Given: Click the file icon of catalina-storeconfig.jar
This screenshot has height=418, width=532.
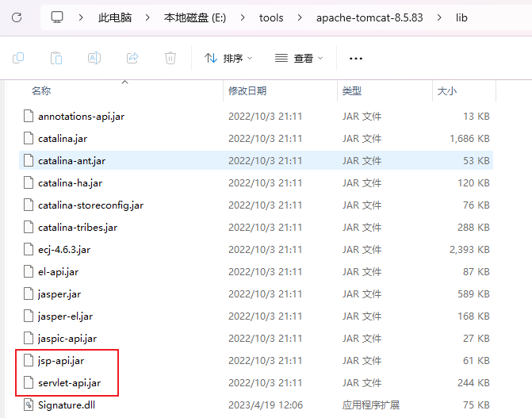Looking at the screenshot, I should (x=29, y=205).
